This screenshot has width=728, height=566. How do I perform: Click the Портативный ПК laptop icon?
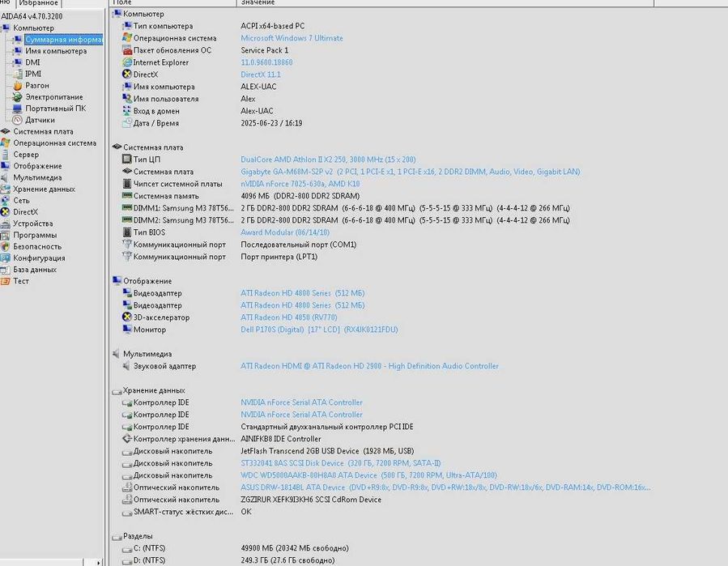(x=18, y=109)
